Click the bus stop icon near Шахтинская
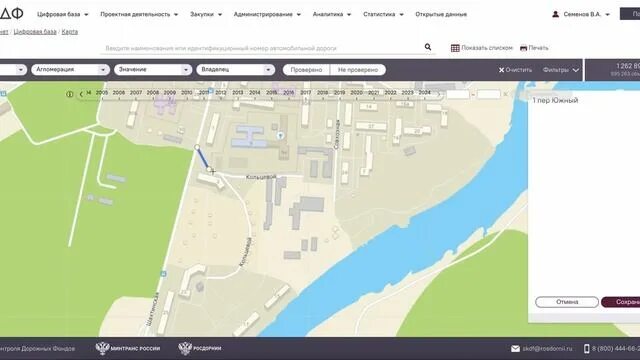 click(x=163, y=273)
